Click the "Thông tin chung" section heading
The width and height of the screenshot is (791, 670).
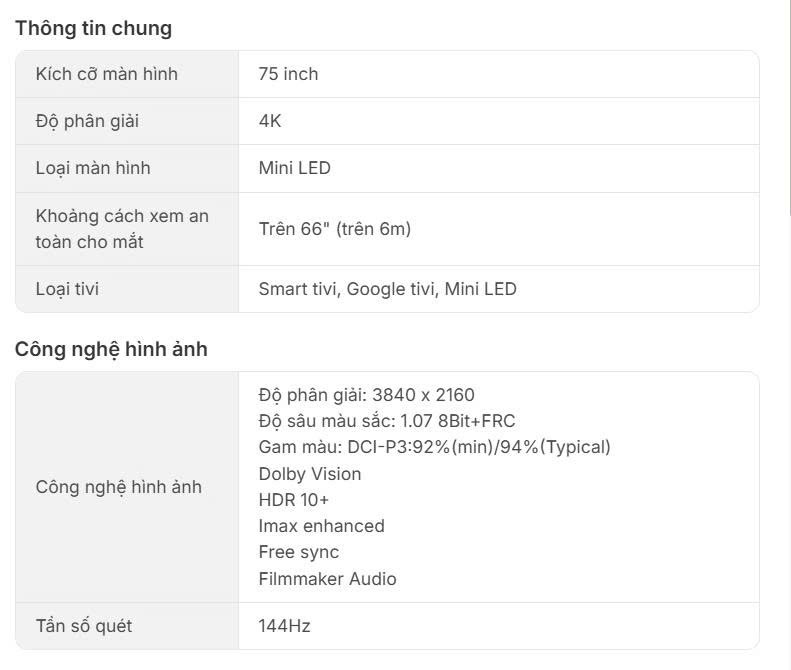pos(93,28)
